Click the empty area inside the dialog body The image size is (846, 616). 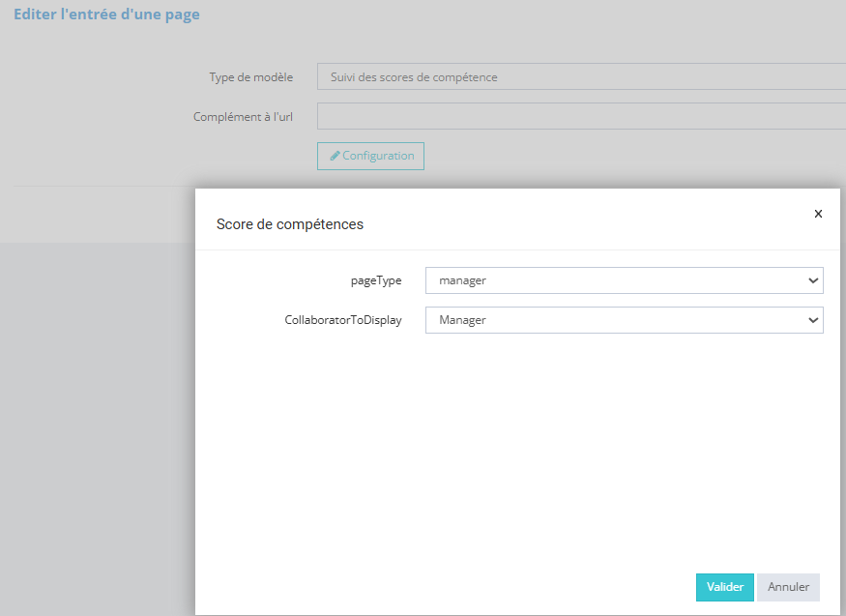point(512,445)
